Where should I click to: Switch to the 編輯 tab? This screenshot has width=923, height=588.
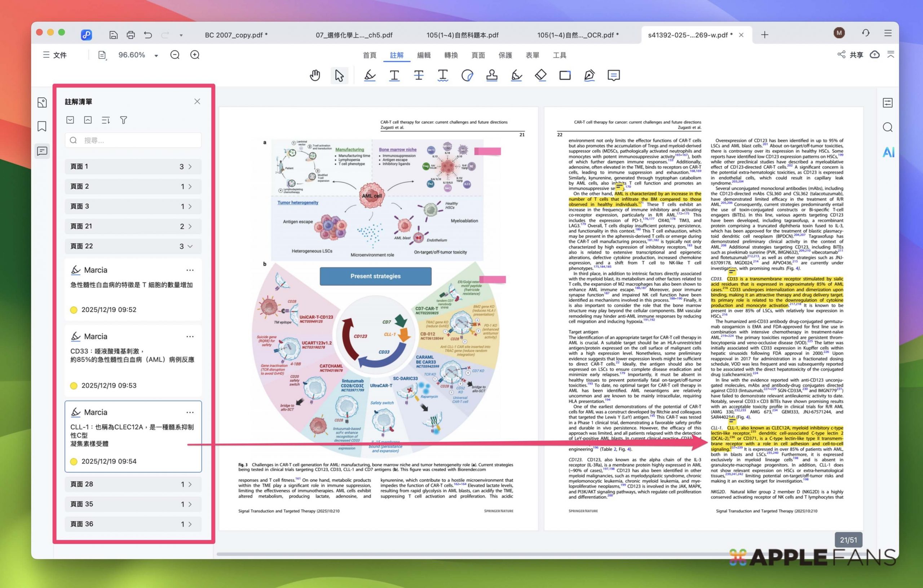(x=424, y=55)
